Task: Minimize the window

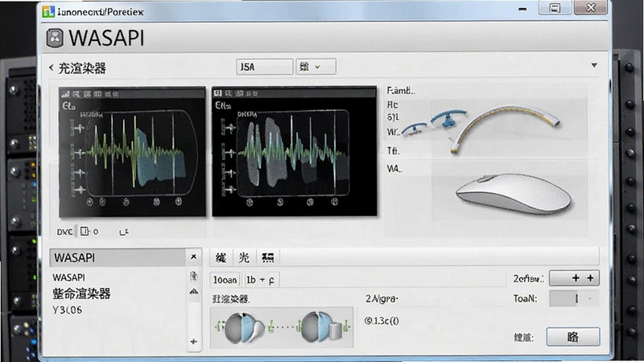Action: pos(522,9)
